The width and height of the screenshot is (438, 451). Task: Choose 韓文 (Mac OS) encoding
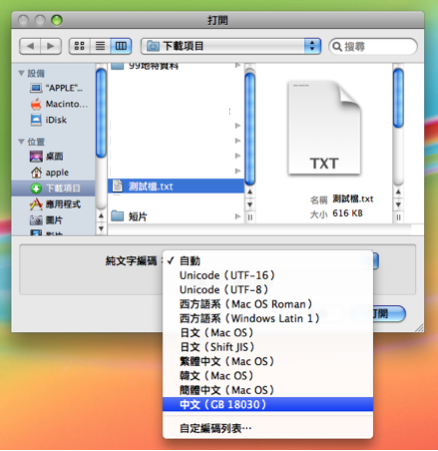click(268, 376)
